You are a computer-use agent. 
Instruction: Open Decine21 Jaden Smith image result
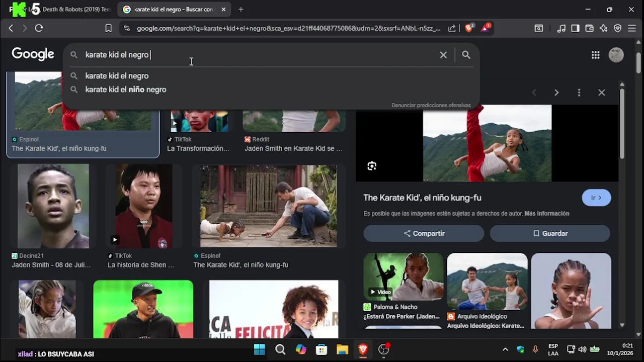(x=53, y=206)
